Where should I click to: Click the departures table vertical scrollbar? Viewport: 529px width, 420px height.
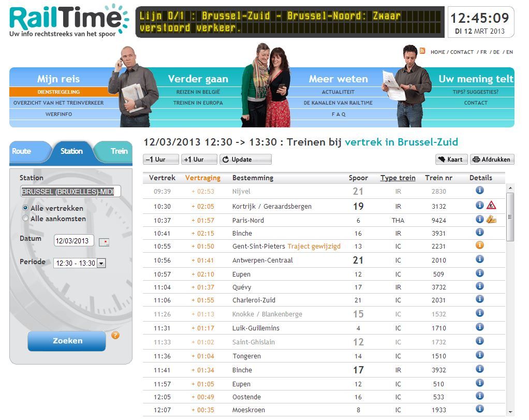[510, 218]
